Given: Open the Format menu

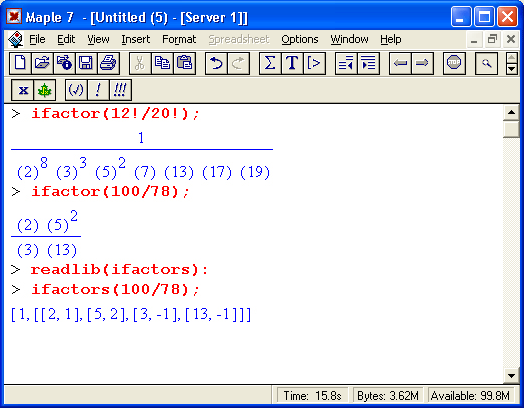Looking at the screenshot, I should (179, 39).
